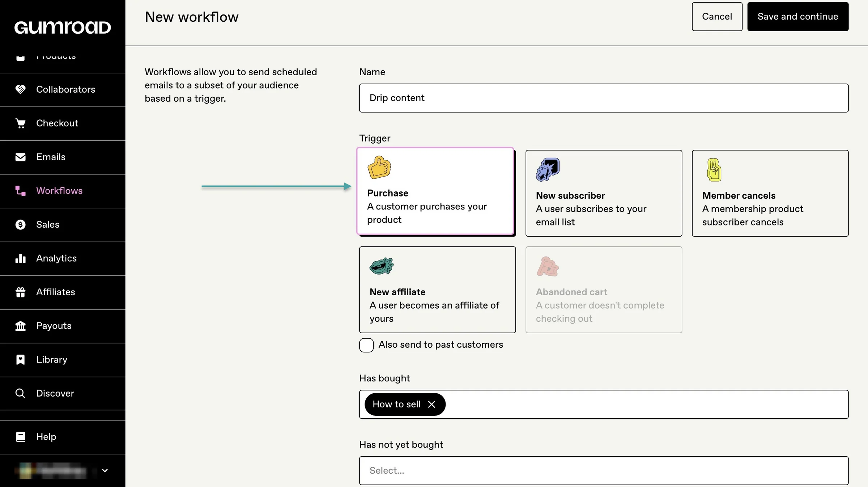Click the Emails envelope icon
The width and height of the screenshot is (868, 487).
(x=21, y=157)
